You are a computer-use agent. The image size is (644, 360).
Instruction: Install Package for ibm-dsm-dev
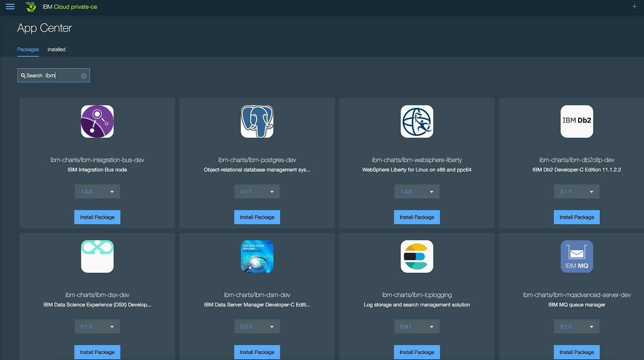[257, 352]
